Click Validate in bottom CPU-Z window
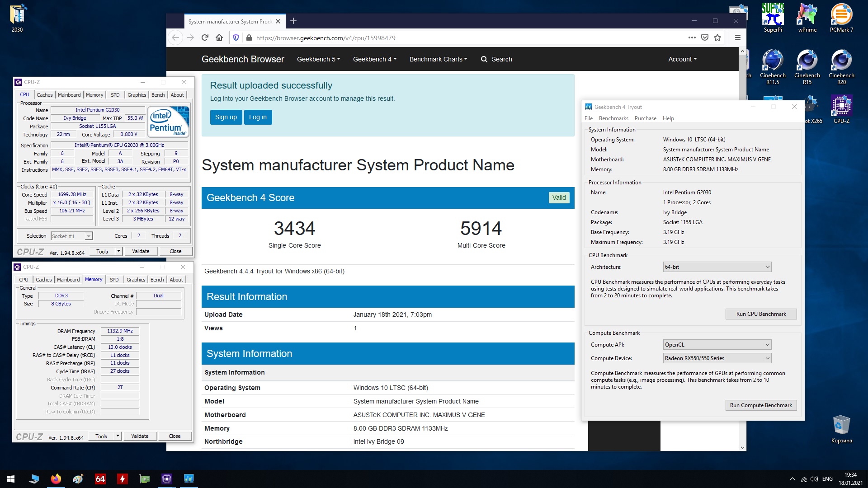Image resolution: width=868 pixels, height=488 pixels. click(140, 436)
